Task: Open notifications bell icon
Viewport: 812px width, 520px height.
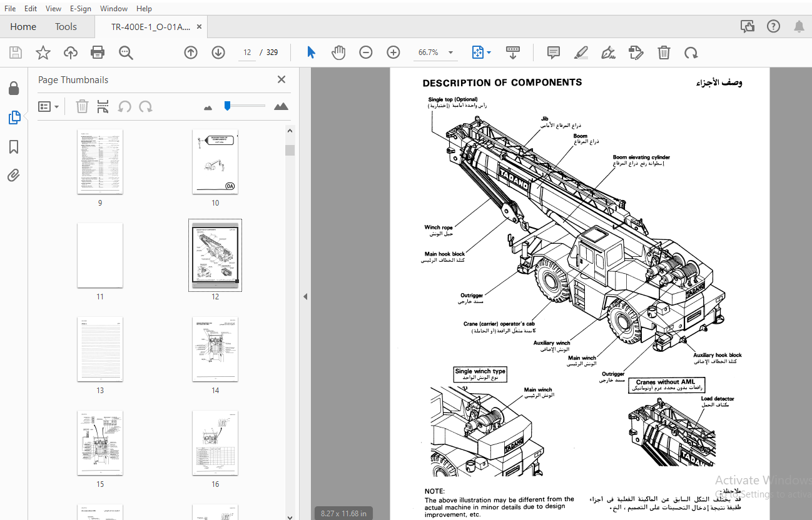Action: 799,26
